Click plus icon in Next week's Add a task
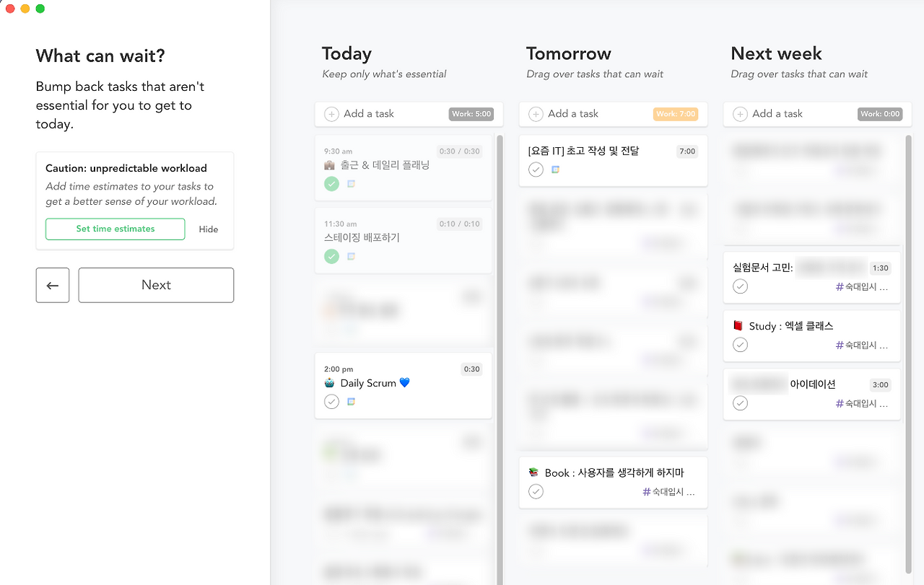This screenshot has height=585, width=924. click(x=741, y=114)
